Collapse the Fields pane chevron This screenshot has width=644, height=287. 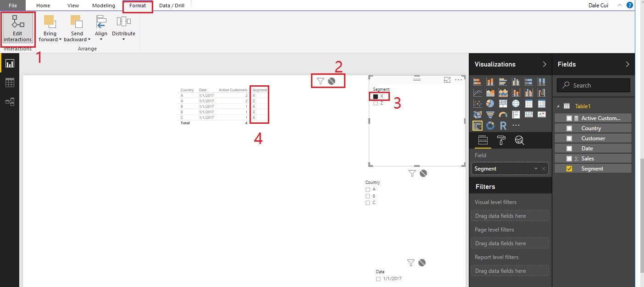click(627, 64)
